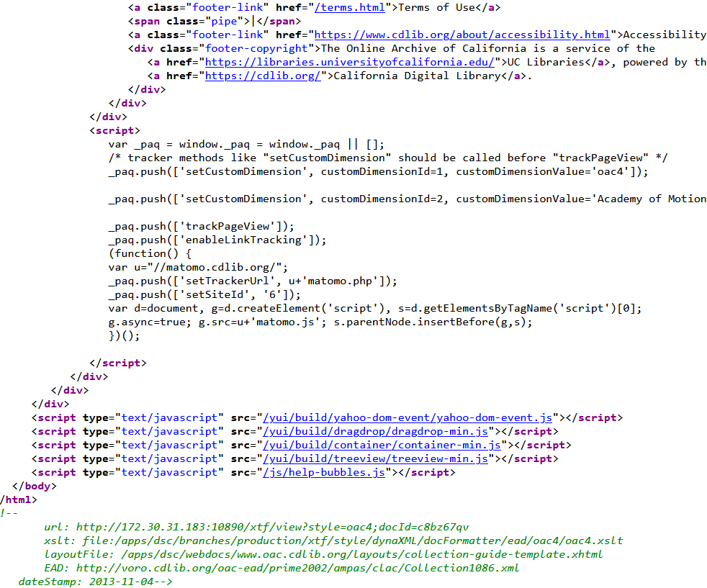The height and width of the screenshot is (588, 707).
Task: Click the var u="//matomo.cdlib.org/" line
Action: point(198,268)
